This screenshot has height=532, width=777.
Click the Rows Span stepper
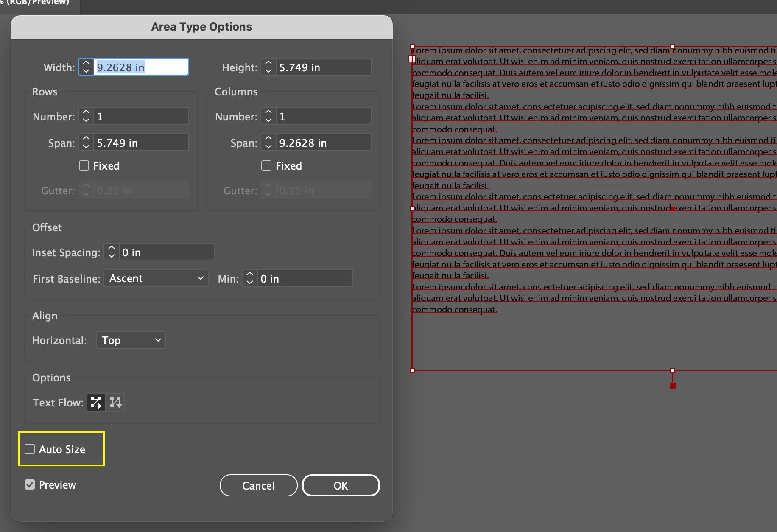pos(86,143)
